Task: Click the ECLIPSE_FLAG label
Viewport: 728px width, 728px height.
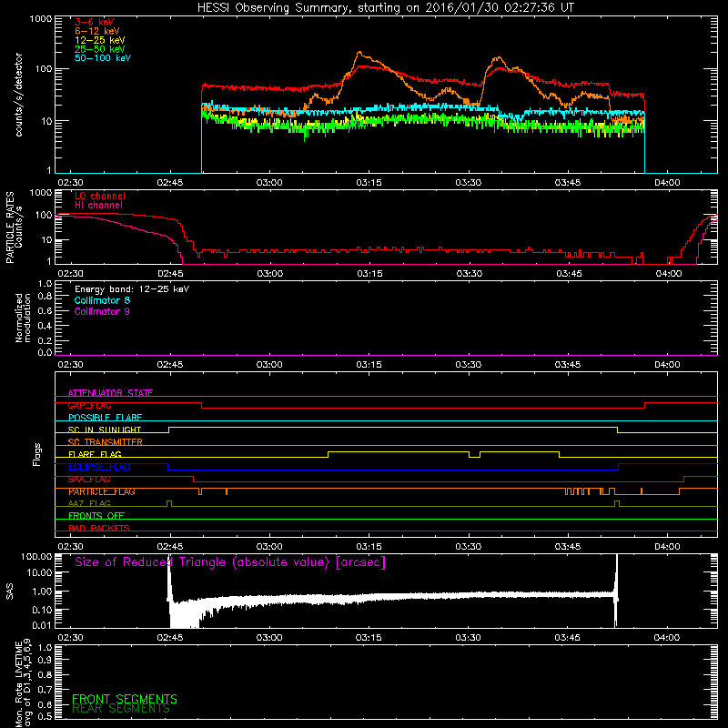Action: [99, 467]
